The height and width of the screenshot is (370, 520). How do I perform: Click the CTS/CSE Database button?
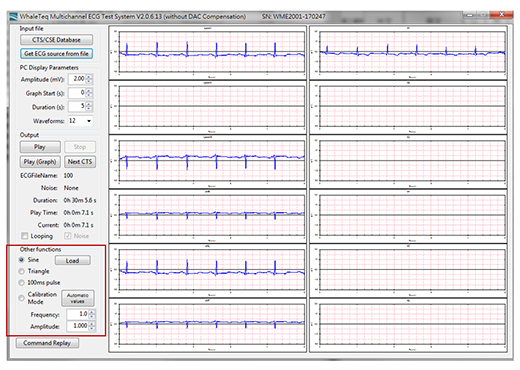[56, 40]
